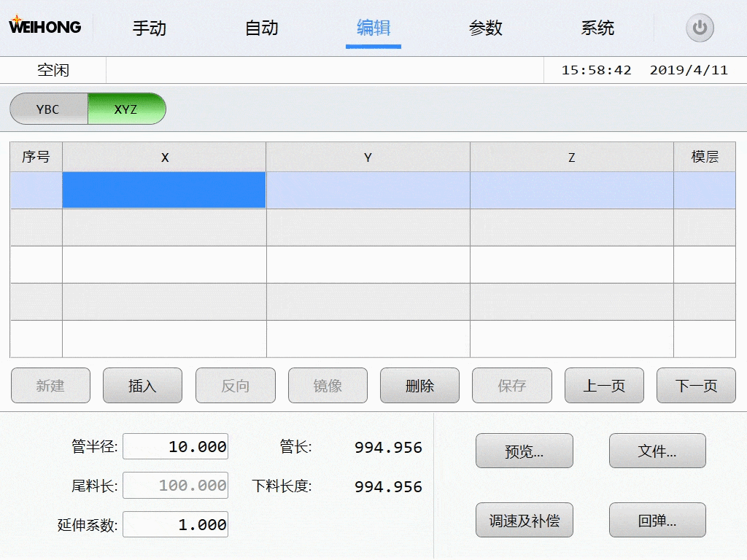Click the date 2019/4/11

(689, 70)
